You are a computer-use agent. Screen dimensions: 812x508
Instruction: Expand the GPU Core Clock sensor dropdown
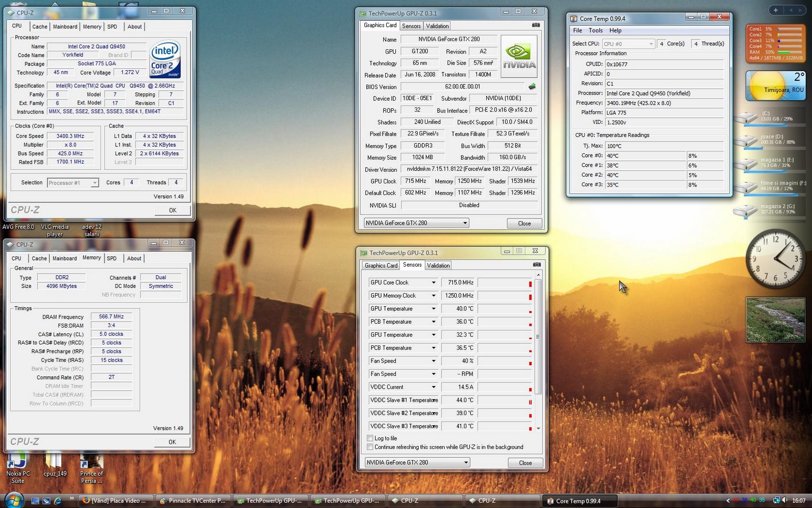[x=433, y=282]
